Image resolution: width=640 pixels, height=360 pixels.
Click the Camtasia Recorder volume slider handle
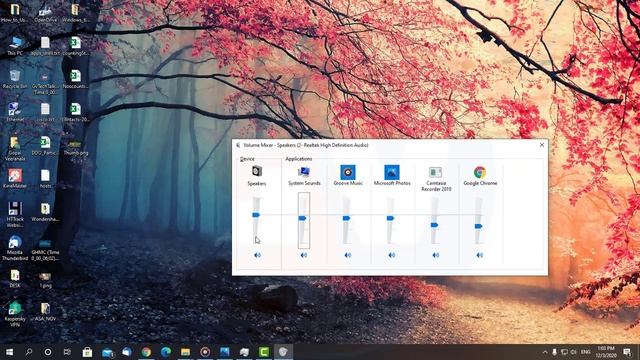[435, 225]
